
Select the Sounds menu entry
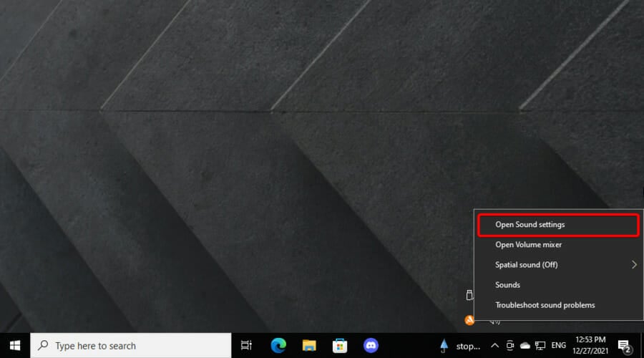[558, 285]
